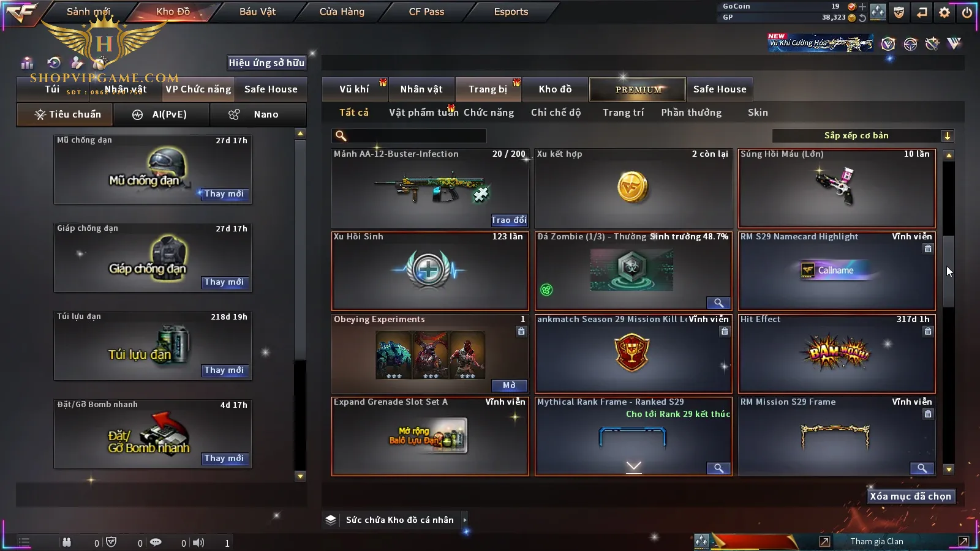
Task: Select the Tiêu chuẩn mode toggle
Action: pos(66,114)
